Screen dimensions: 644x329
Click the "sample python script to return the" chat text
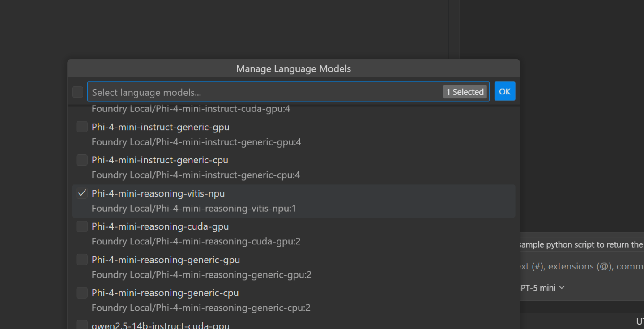click(581, 244)
